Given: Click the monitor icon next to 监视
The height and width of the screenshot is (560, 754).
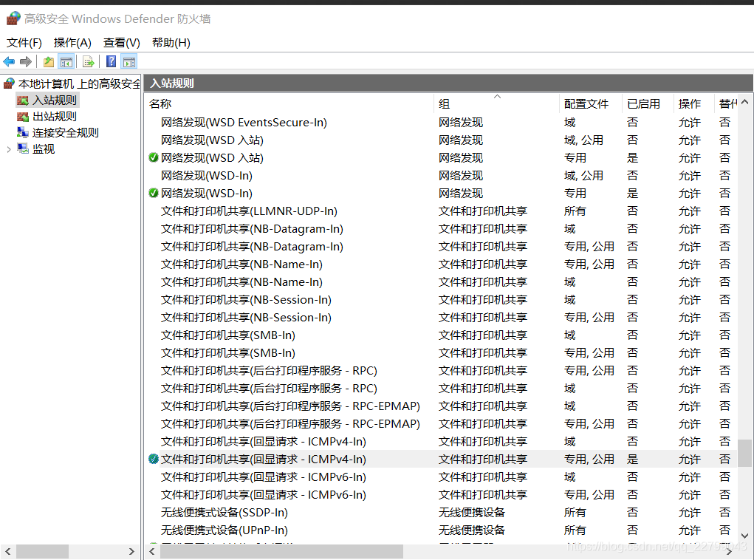Looking at the screenshot, I should [x=23, y=148].
